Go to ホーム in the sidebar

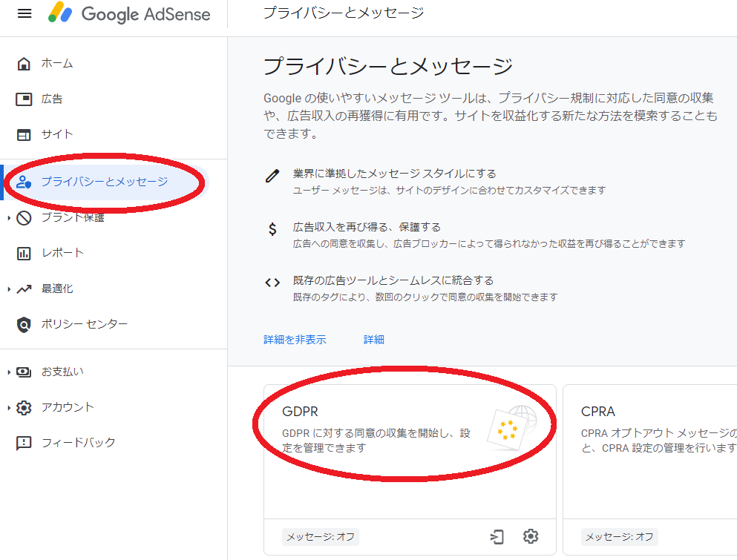pyautogui.click(x=57, y=64)
